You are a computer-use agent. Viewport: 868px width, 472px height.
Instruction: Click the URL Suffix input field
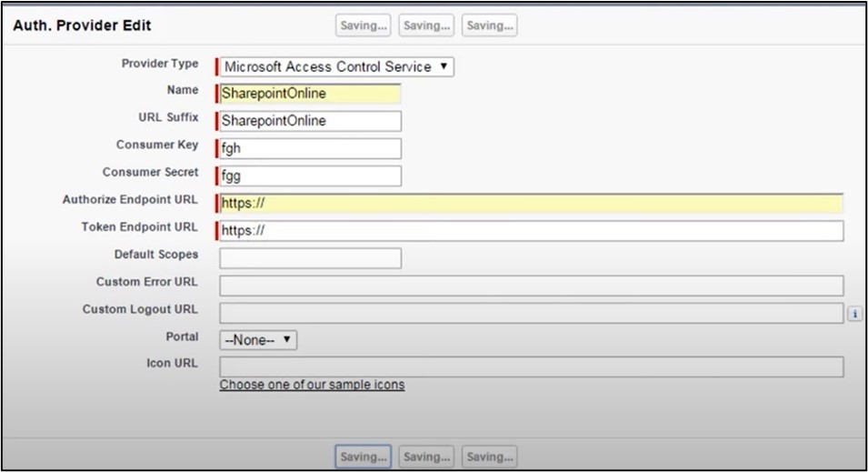310,121
